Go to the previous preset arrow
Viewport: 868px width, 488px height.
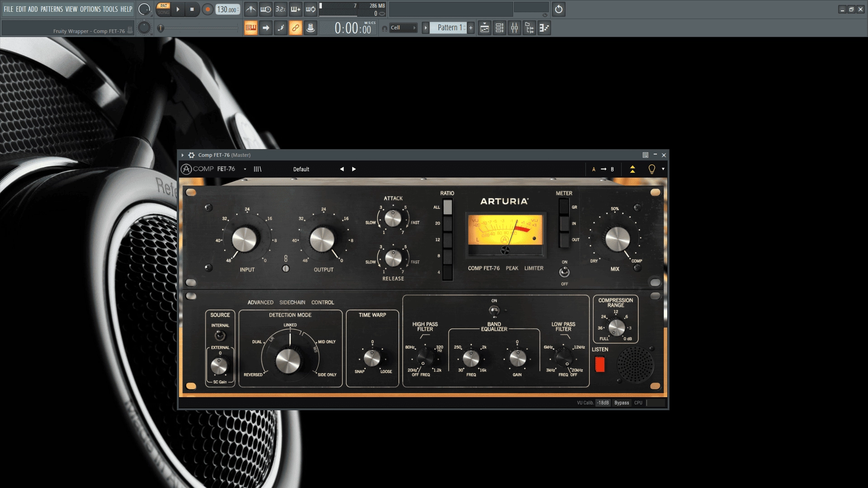pos(342,169)
